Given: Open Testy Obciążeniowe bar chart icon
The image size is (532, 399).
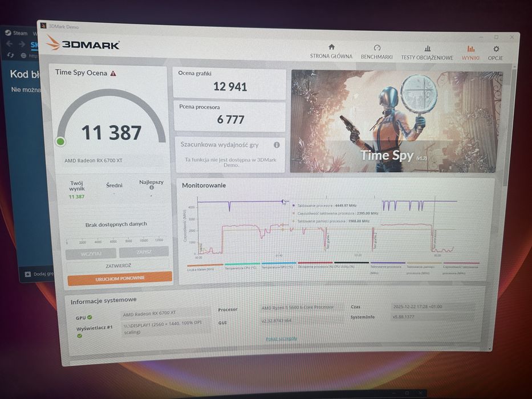Looking at the screenshot, I should tap(428, 48).
